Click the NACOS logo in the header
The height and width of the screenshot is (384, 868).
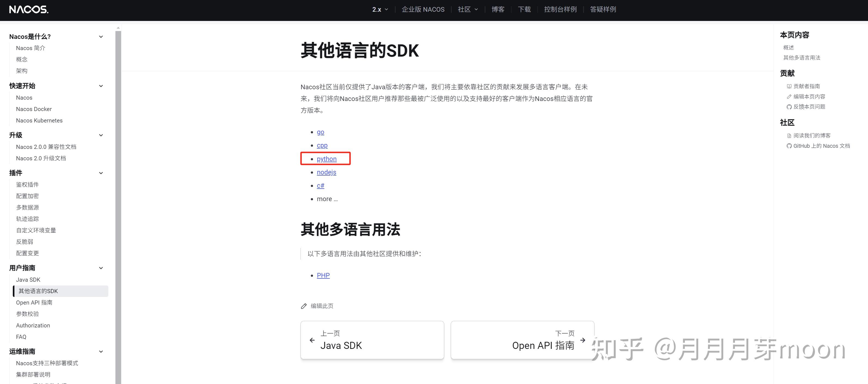coord(28,10)
